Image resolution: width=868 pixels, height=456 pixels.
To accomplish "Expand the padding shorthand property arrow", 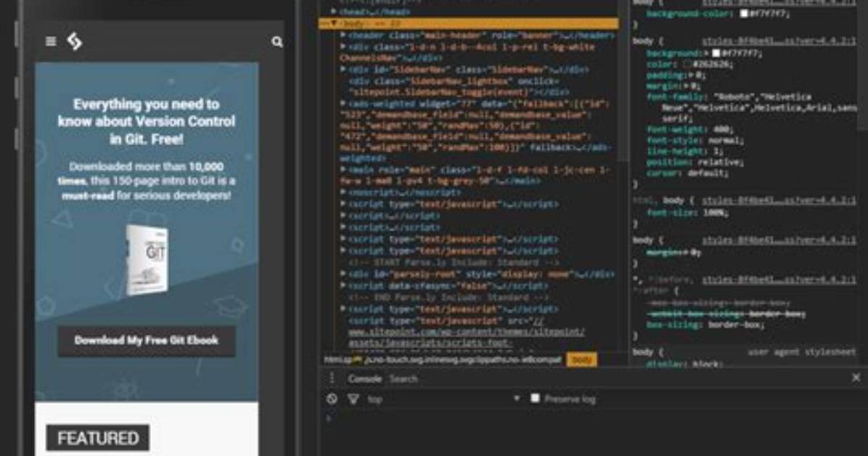I will (691, 76).
